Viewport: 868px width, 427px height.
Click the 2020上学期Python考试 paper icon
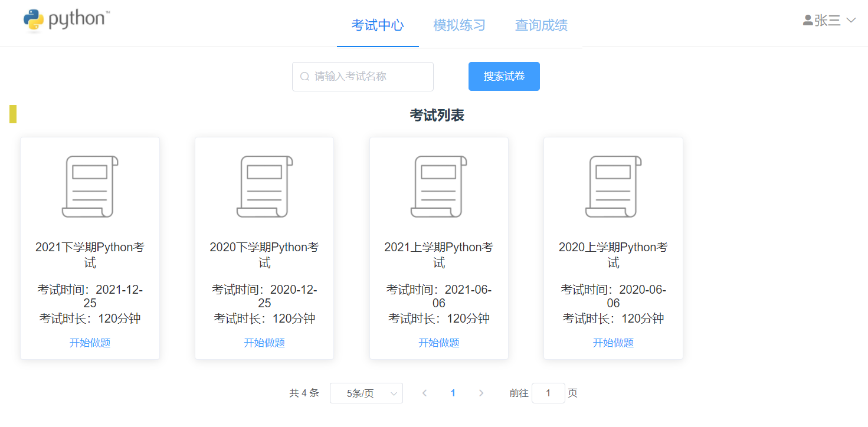point(613,186)
